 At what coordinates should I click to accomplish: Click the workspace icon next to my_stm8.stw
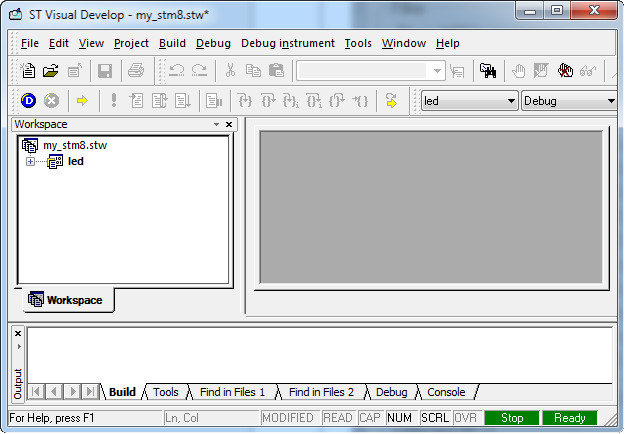(x=30, y=145)
